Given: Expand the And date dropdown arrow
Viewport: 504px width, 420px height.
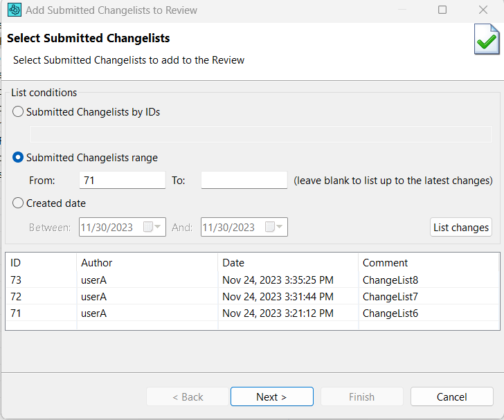Looking at the screenshot, I should (x=279, y=226).
